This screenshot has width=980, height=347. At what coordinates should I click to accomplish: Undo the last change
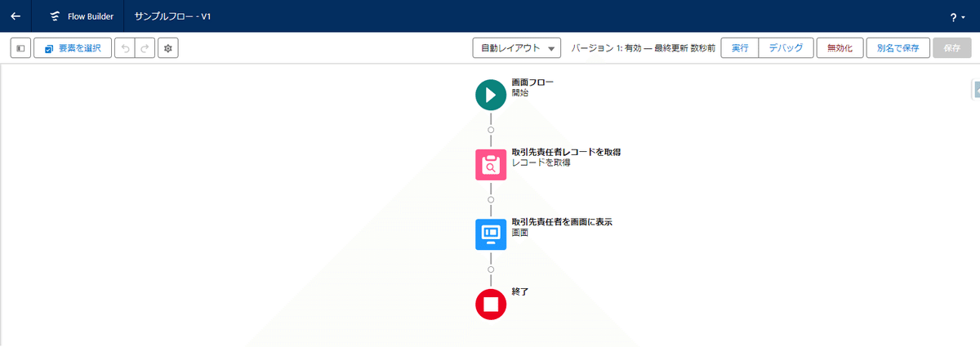(x=125, y=48)
